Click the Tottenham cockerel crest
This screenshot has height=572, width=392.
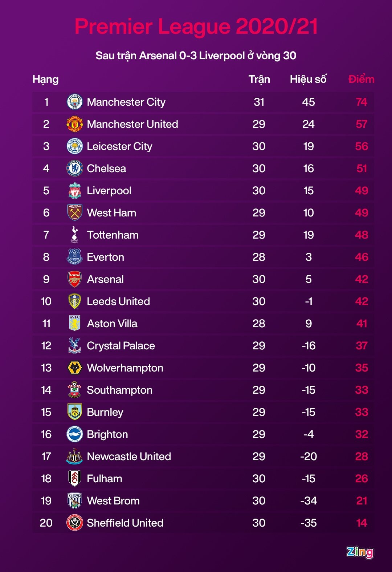pos(75,235)
